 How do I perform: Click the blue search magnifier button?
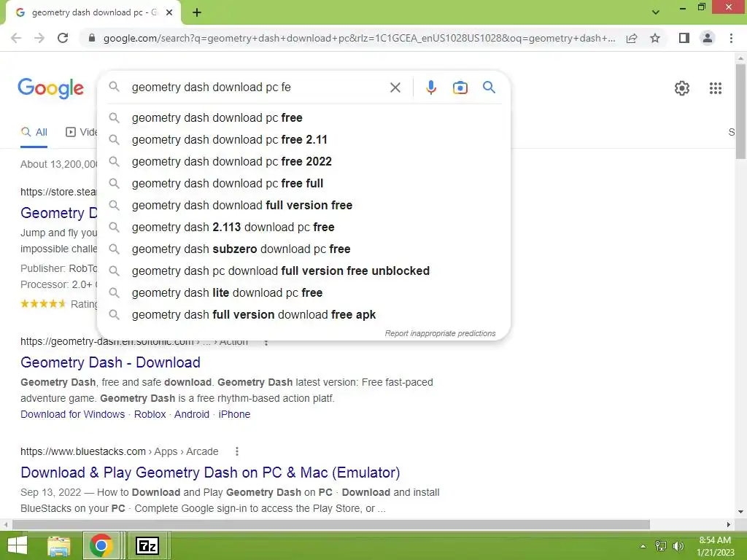click(x=489, y=87)
